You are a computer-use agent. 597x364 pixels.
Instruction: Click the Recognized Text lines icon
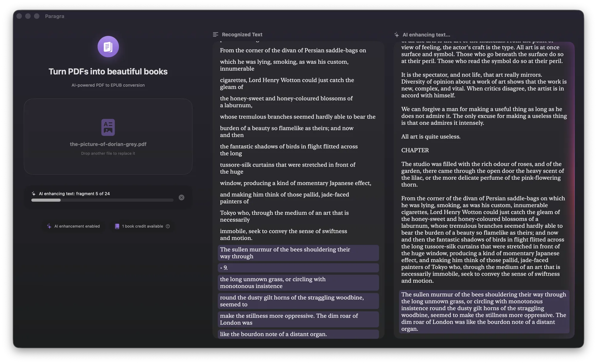click(216, 35)
